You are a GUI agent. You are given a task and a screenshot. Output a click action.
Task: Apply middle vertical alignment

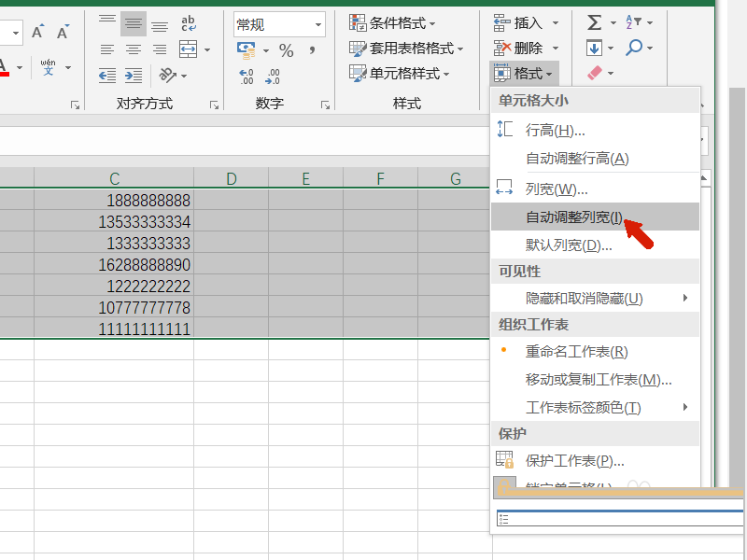click(134, 23)
